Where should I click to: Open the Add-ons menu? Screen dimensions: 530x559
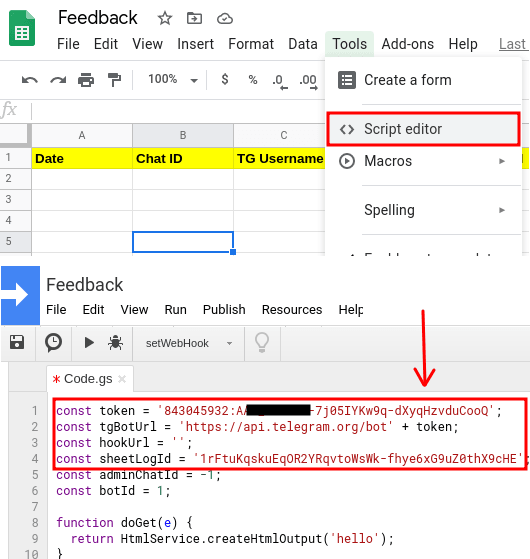coord(407,44)
